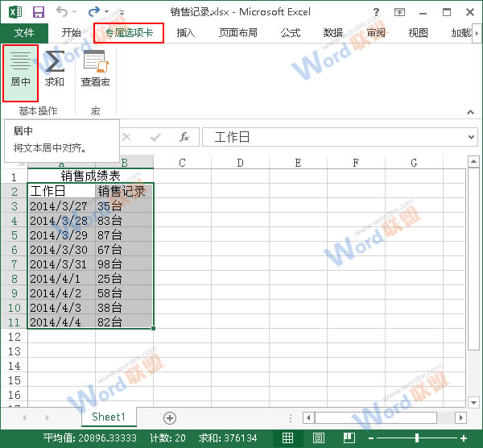The height and width of the screenshot is (448, 483).
Task: Expand the formula bar
Action: (x=471, y=137)
